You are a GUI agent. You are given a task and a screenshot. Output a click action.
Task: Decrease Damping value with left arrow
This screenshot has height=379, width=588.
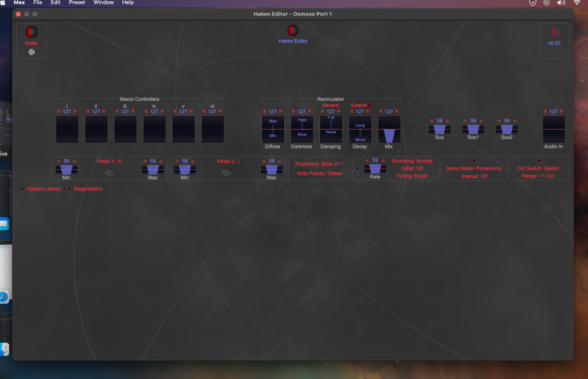coord(322,111)
